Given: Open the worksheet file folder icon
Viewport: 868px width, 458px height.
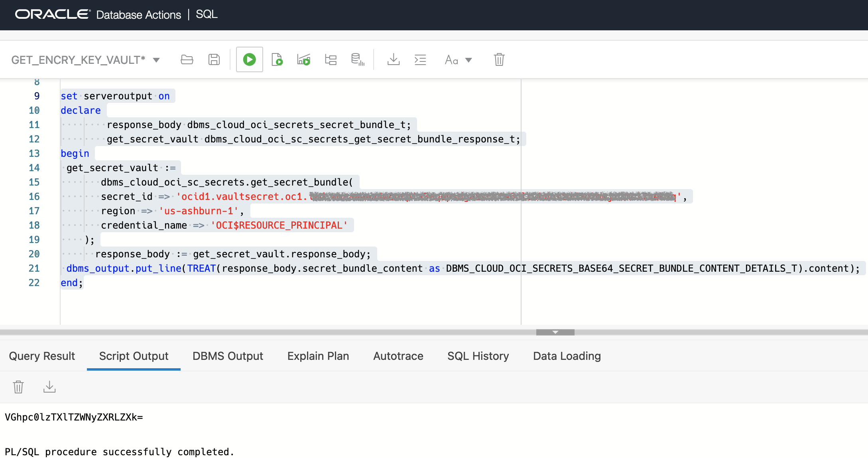Looking at the screenshot, I should point(187,60).
